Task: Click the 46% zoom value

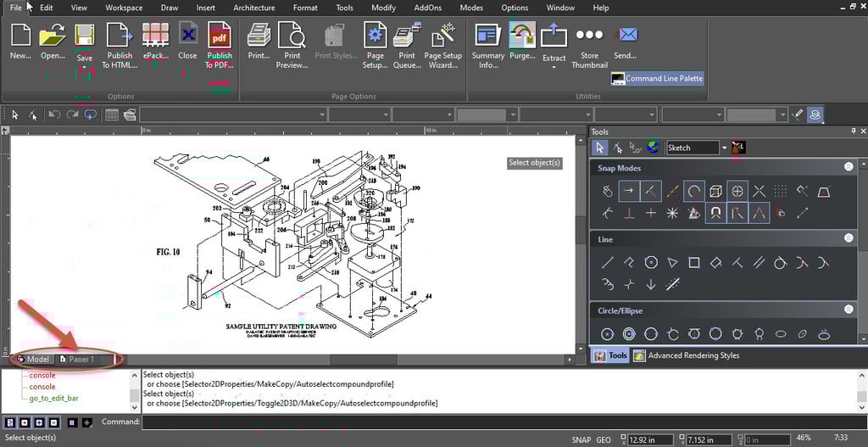Action: click(804, 439)
